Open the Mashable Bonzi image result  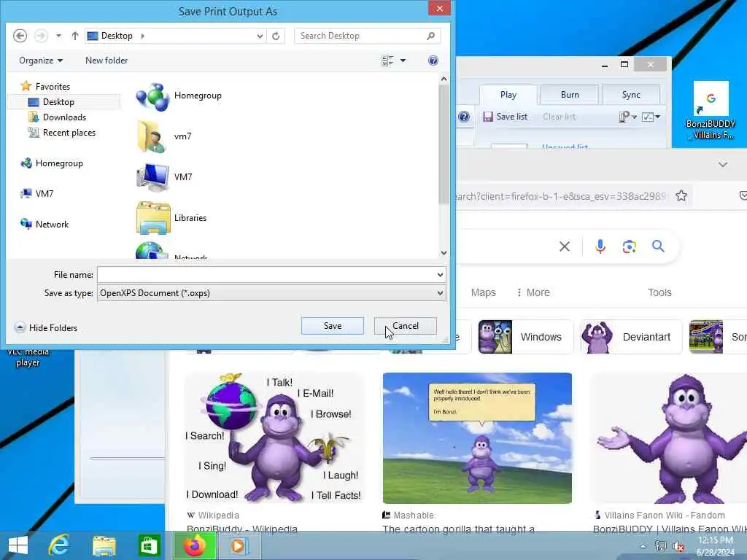pos(477,438)
